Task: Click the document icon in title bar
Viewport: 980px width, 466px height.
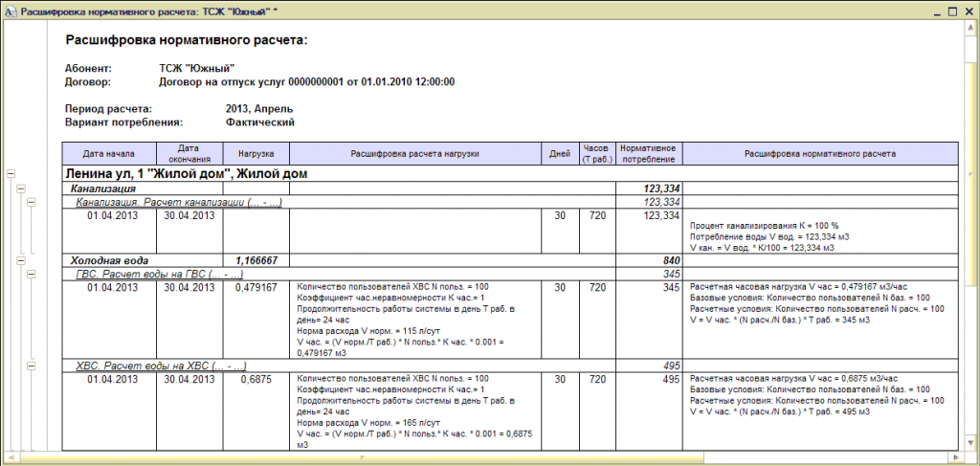Action: pos(11,11)
